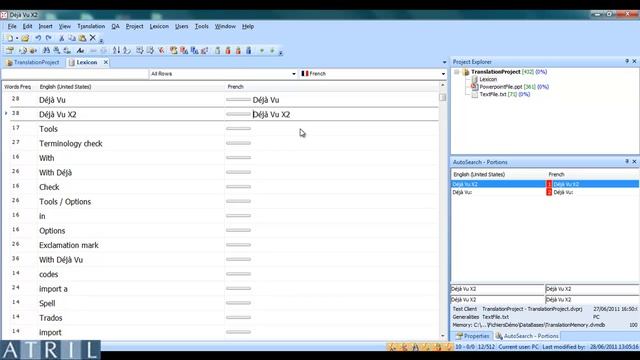Open the Insert menu
The image size is (640, 360).
(45, 26)
